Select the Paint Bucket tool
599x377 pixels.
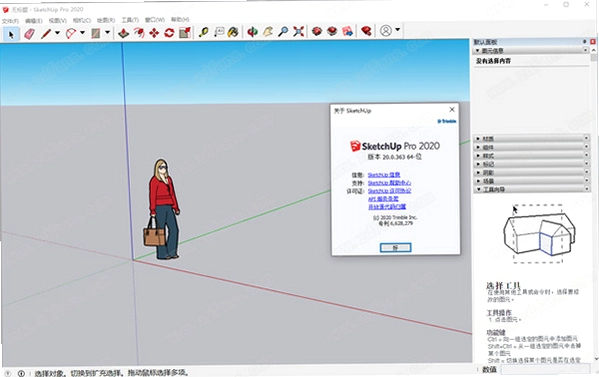233,32
